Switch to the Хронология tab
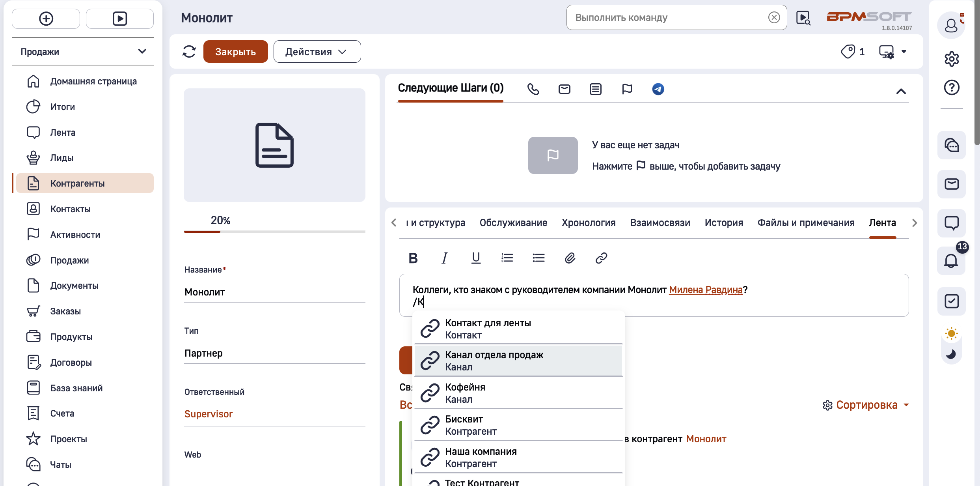The image size is (980, 486). pos(589,222)
